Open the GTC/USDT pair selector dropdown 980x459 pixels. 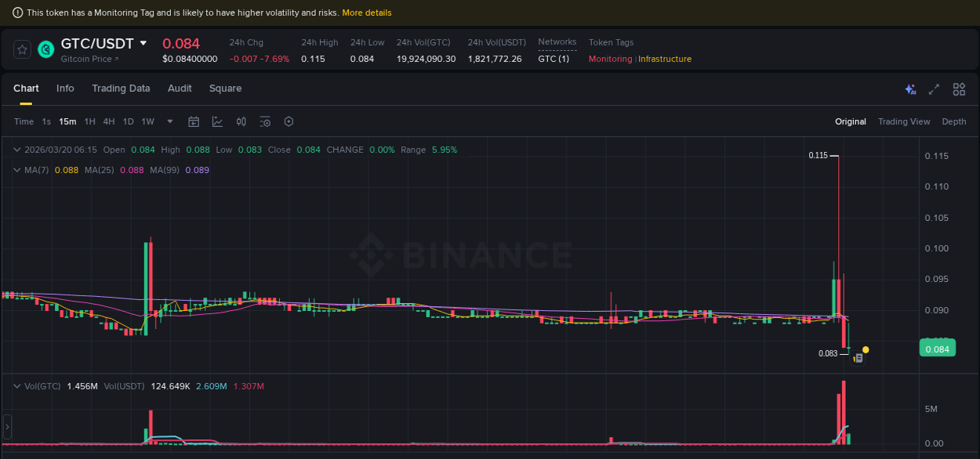tap(143, 44)
